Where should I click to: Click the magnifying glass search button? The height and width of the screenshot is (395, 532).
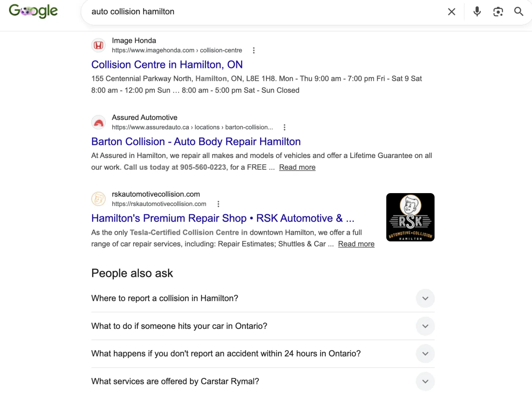click(518, 11)
